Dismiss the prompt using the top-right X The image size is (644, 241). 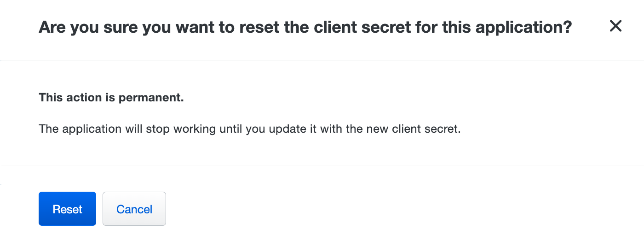(x=615, y=26)
